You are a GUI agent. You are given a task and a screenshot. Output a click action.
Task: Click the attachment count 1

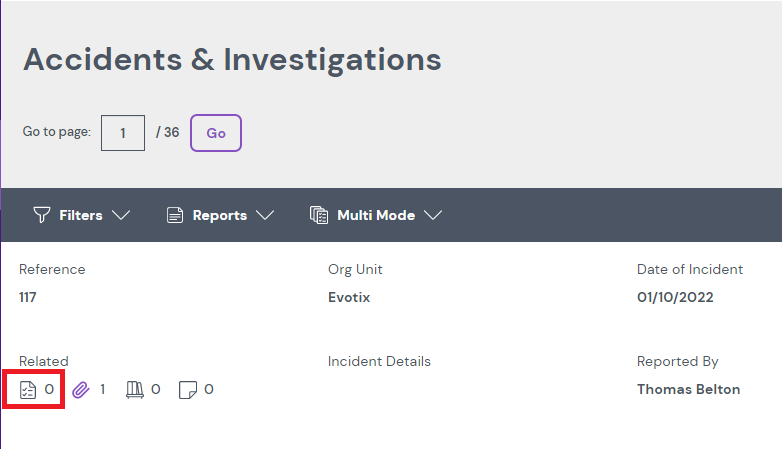(x=102, y=389)
